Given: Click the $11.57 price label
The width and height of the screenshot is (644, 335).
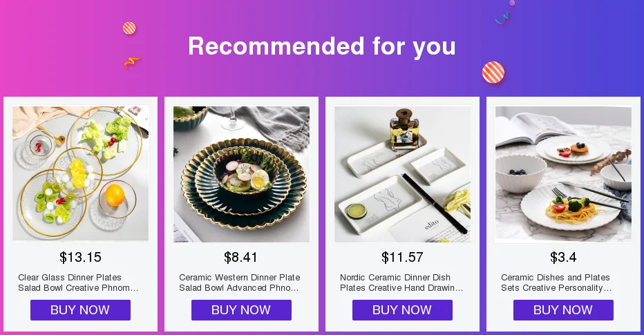Looking at the screenshot, I should pyautogui.click(x=402, y=258).
